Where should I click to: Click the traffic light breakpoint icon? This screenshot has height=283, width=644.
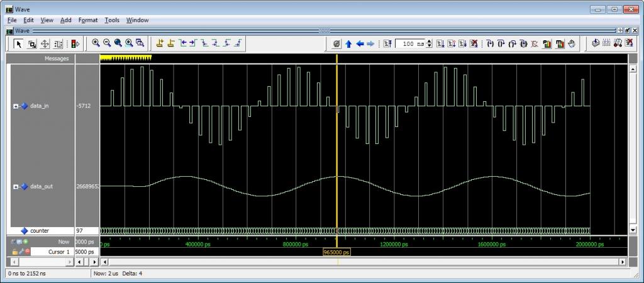[x=74, y=43]
